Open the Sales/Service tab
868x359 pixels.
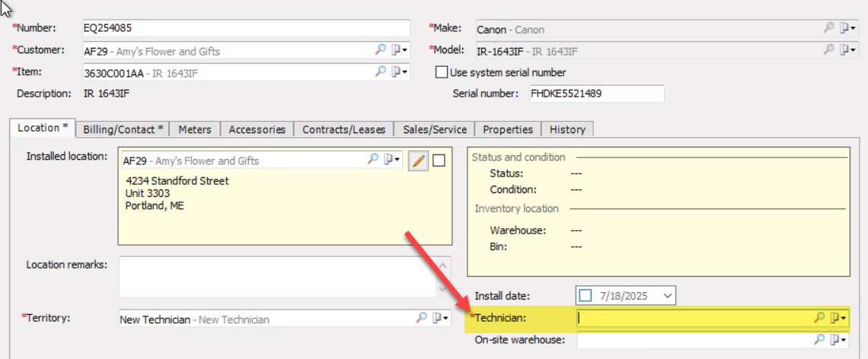[x=435, y=129]
